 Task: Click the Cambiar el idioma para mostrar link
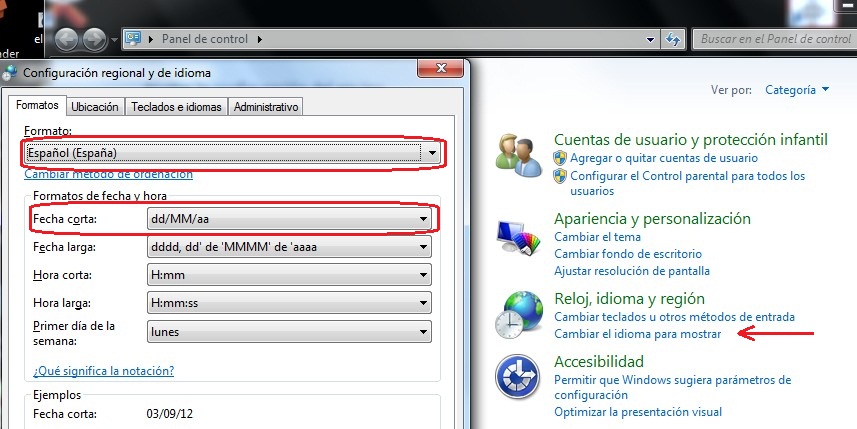[x=637, y=334]
